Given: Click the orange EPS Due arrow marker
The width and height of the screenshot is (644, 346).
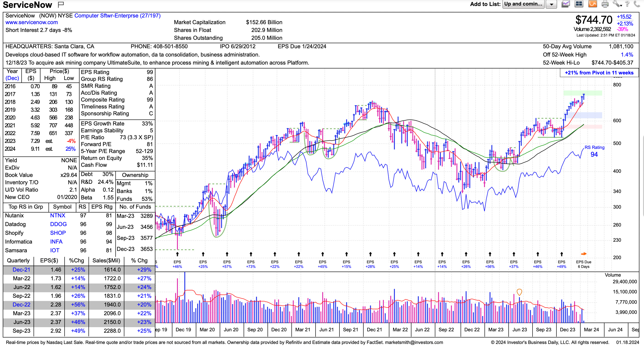Looking at the screenshot, I should tap(584, 254).
